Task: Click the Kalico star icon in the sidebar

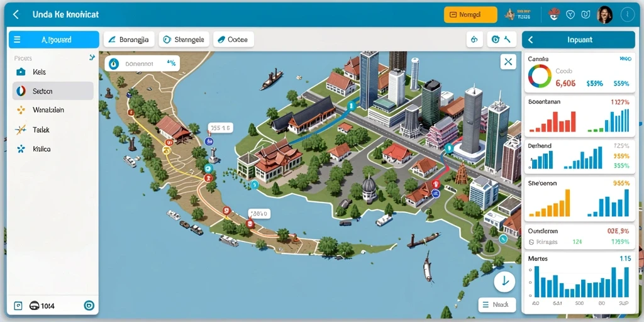Action: click(x=21, y=149)
